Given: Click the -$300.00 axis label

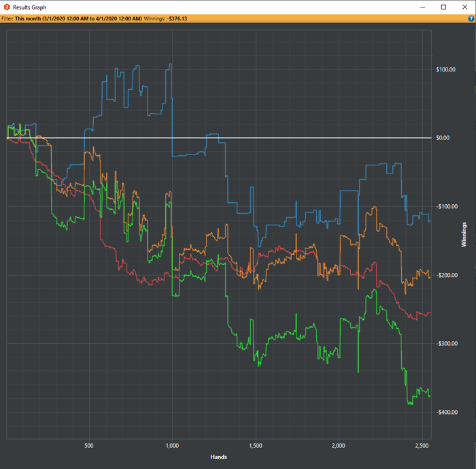Looking at the screenshot, I should tap(447, 344).
